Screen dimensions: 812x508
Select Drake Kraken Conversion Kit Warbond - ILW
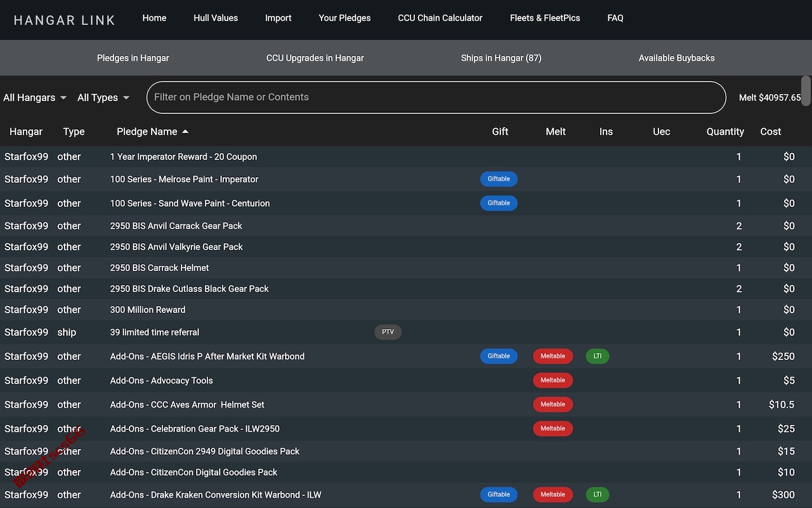(216, 495)
